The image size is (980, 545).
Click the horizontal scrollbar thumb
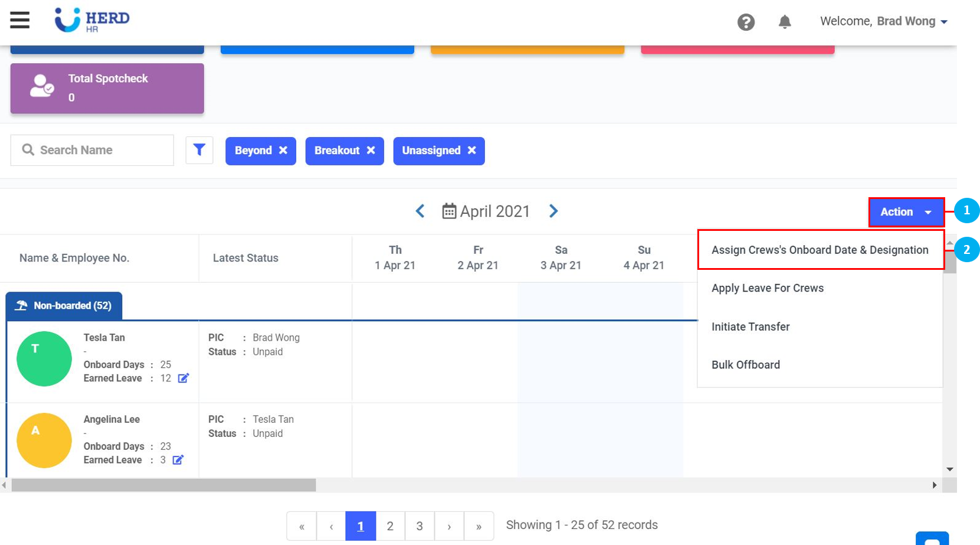163,485
